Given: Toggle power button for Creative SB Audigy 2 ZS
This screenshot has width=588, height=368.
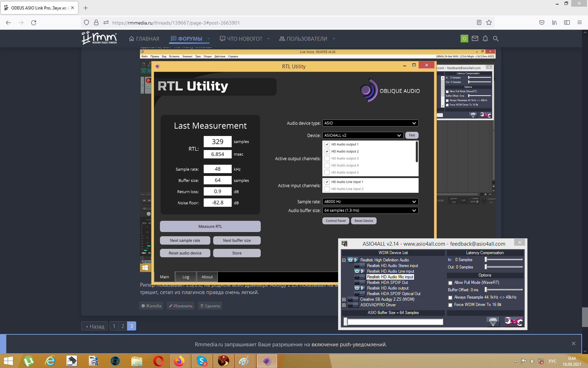Looking at the screenshot, I should pyautogui.click(x=350, y=299).
